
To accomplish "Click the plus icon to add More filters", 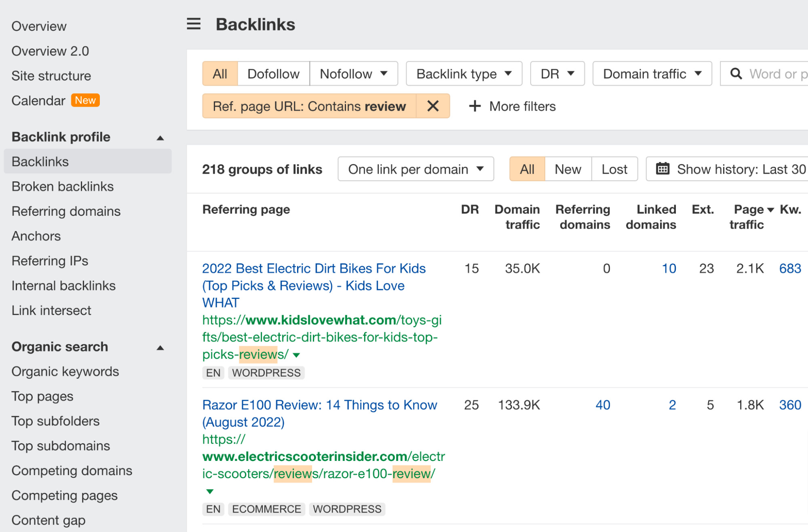I will point(474,106).
